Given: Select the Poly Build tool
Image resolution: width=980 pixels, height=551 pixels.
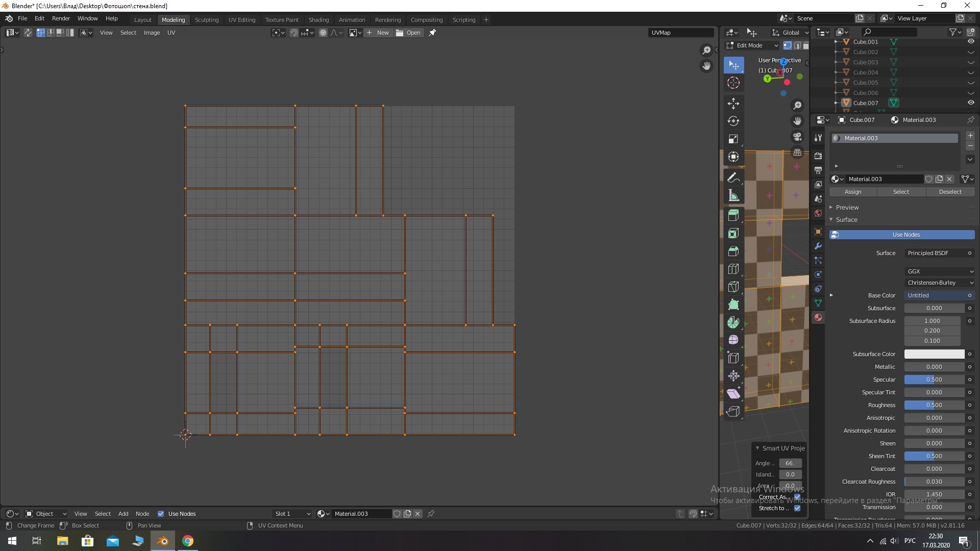Looking at the screenshot, I should 733,305.
